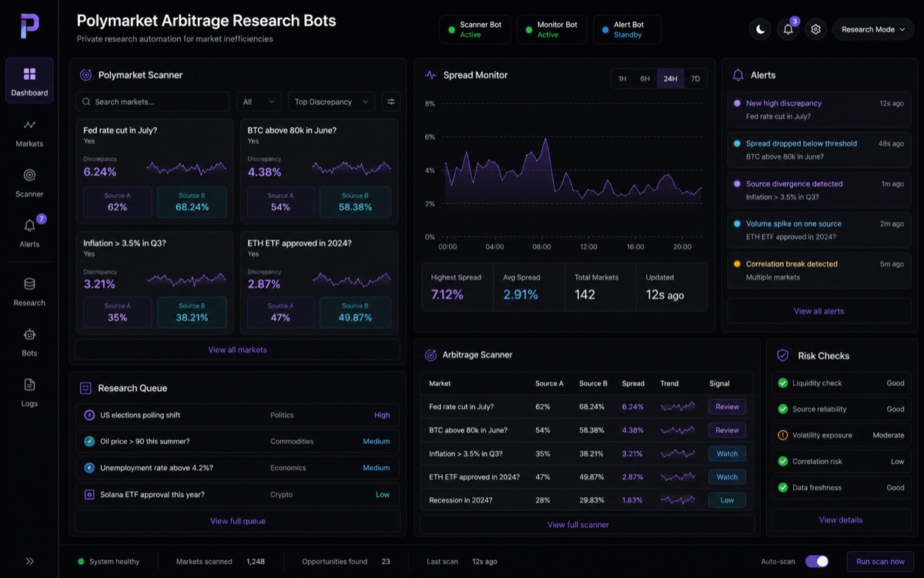Click the System healthy status indicator
Screen dimensions: 924x578
109,562
